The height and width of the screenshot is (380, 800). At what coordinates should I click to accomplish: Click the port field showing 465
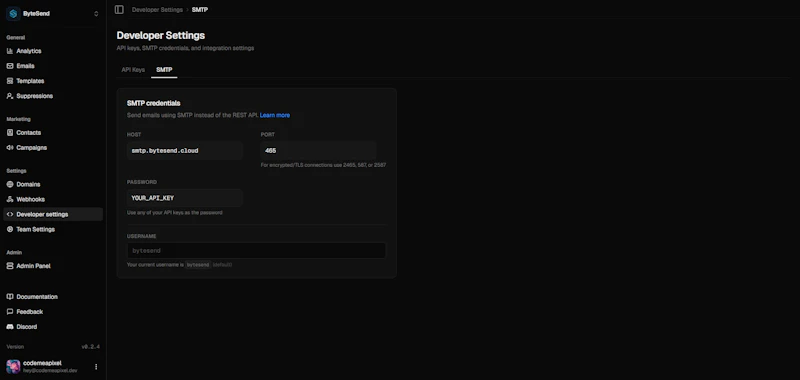[318, 151]
